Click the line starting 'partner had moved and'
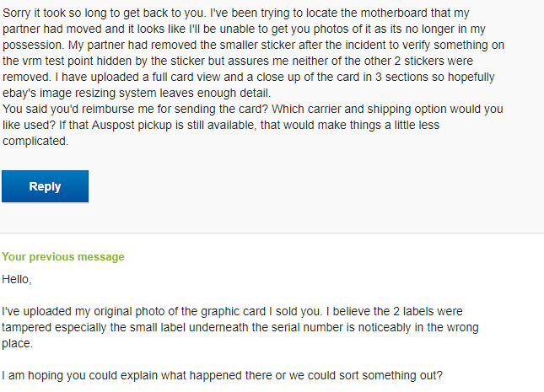This screenshot has width=544, height=392. [244, 30]
